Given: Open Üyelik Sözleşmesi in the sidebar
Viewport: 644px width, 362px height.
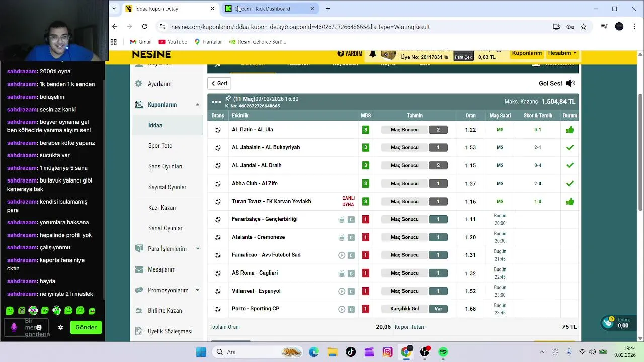Looking at the screenshot, I should coord(170,331).
